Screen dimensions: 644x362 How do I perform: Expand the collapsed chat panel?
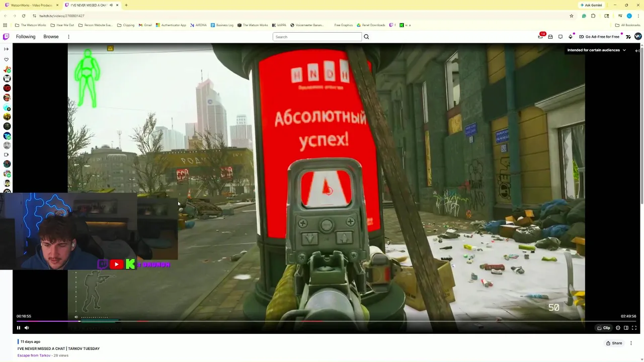pos(637,50)
